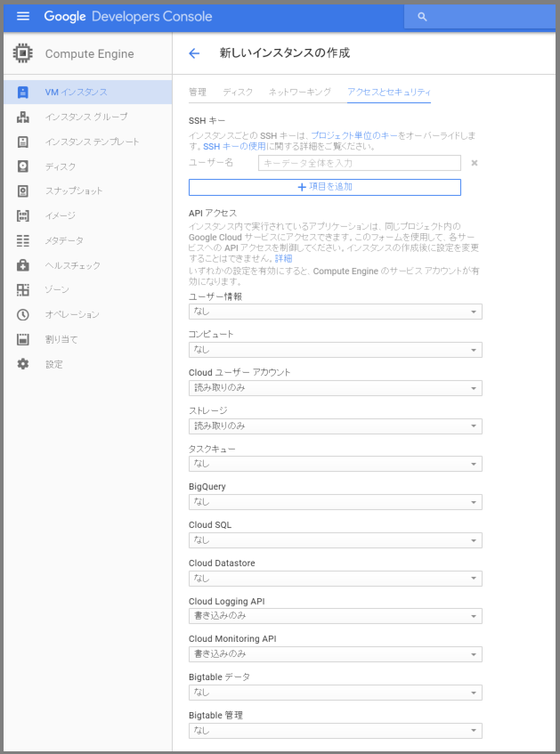Open the Cloud Logging API dropdown
This screenshot has height=754, width=560.
tap(336, 616)
